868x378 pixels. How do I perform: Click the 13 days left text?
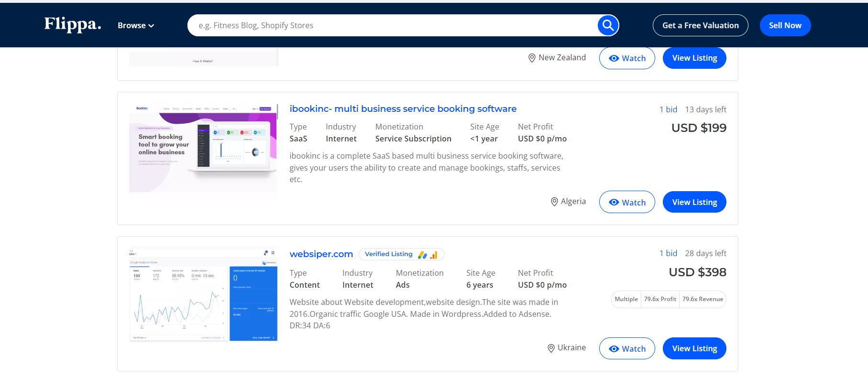click(705, 109)
